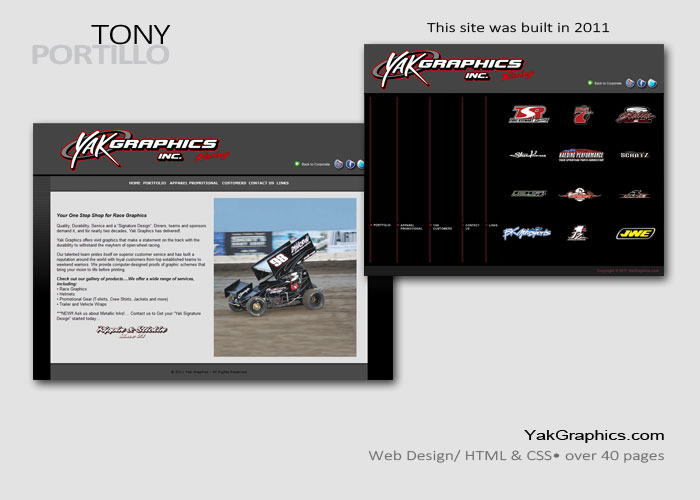This screenshot has width=700, height=500.
Task: Open PORTFOLIO in customers page vertical nav
Action: (382, 225)
